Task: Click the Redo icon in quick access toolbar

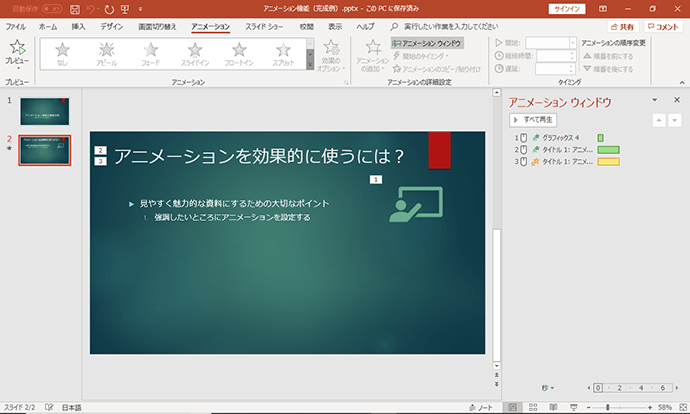Action: (109, 9)
